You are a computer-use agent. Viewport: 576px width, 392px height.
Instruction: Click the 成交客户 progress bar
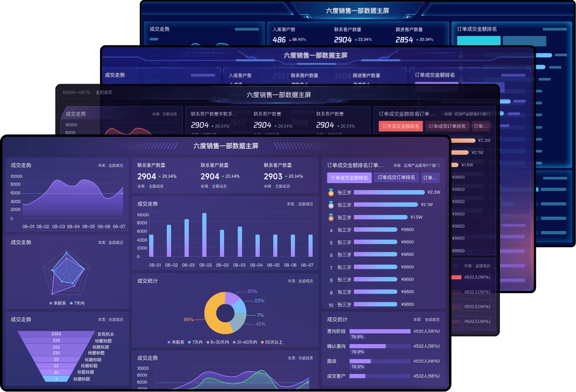[380, 376]
